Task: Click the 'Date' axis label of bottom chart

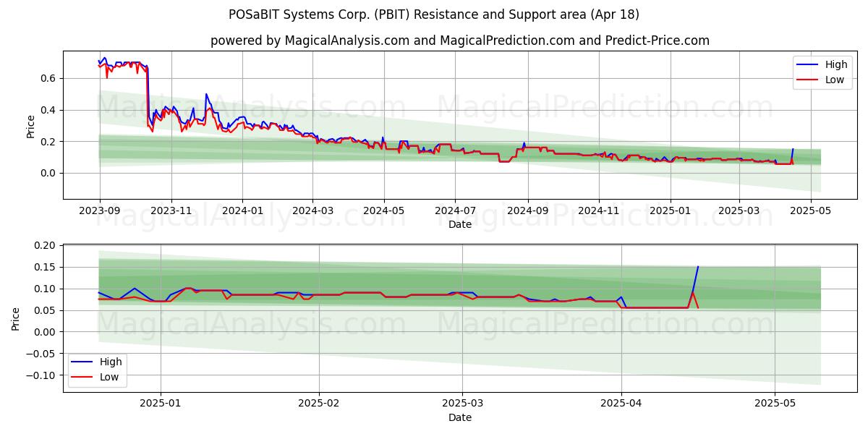Action: [460, 417]
